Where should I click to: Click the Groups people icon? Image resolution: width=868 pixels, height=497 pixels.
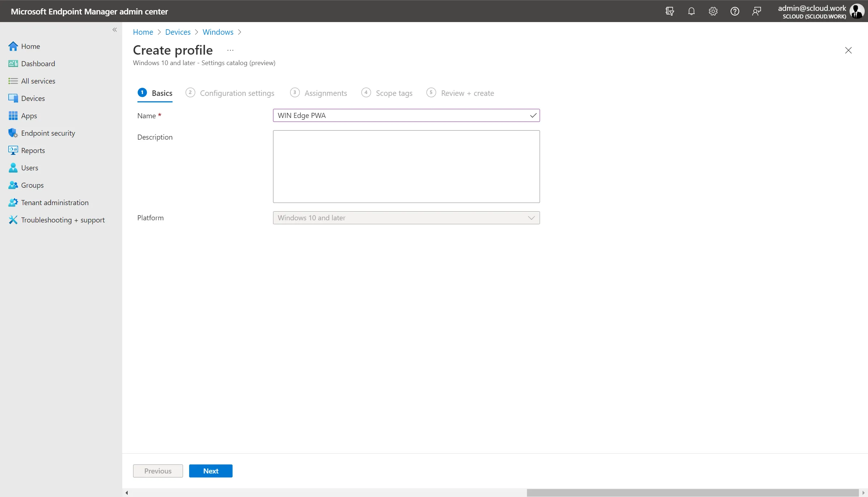coord(13,185)
